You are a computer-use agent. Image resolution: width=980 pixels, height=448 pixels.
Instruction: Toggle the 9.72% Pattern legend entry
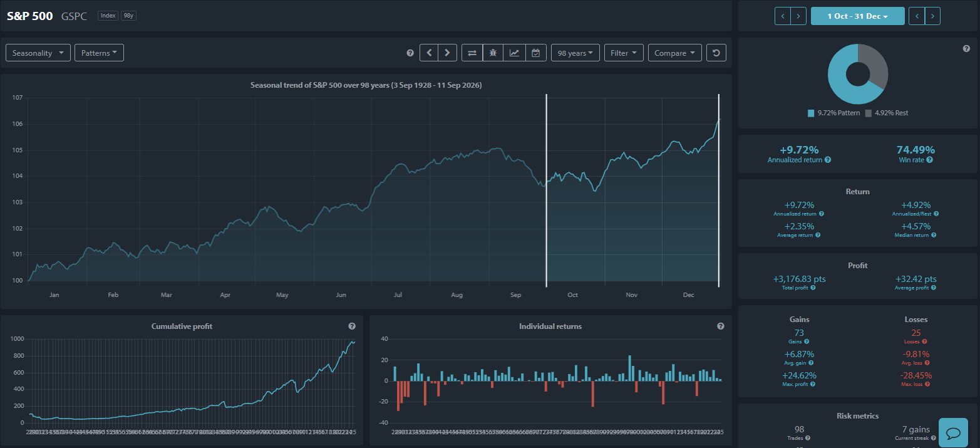pyautogui.click(x=834, y=113)
